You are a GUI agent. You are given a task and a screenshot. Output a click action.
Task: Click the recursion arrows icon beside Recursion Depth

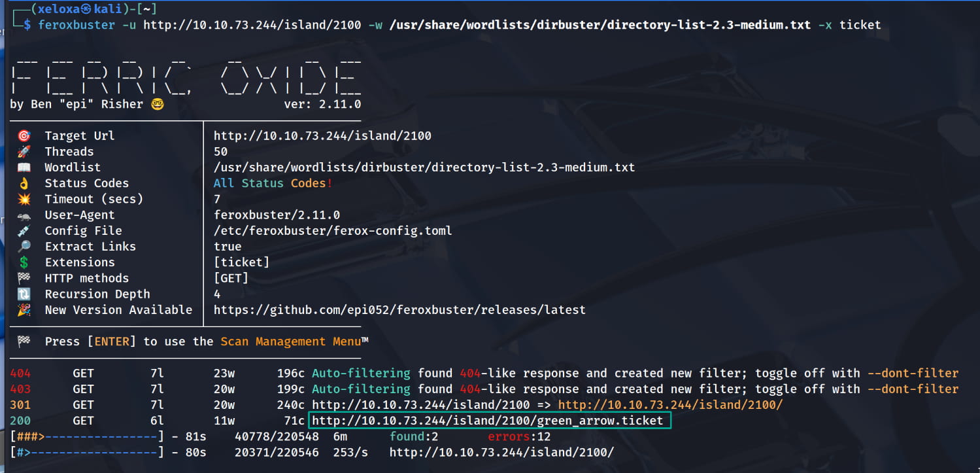24,294
